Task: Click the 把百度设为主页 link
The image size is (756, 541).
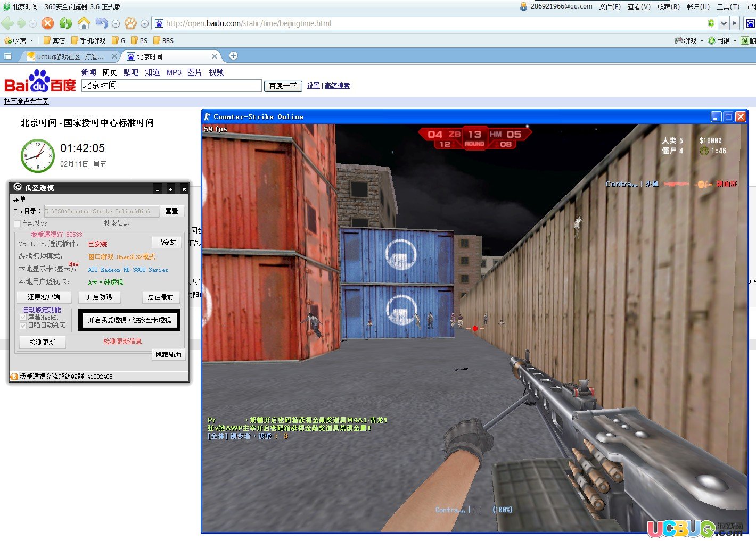Action: coord(27,102)
